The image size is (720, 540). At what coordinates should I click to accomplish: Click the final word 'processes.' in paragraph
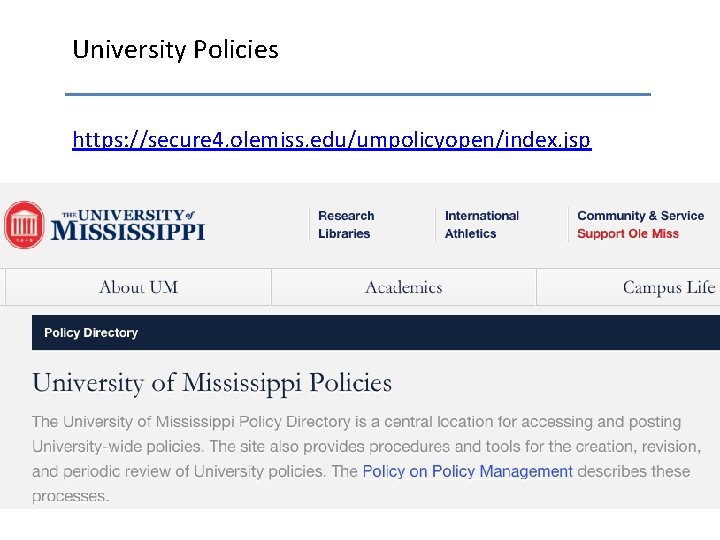[x=70, y=496]
